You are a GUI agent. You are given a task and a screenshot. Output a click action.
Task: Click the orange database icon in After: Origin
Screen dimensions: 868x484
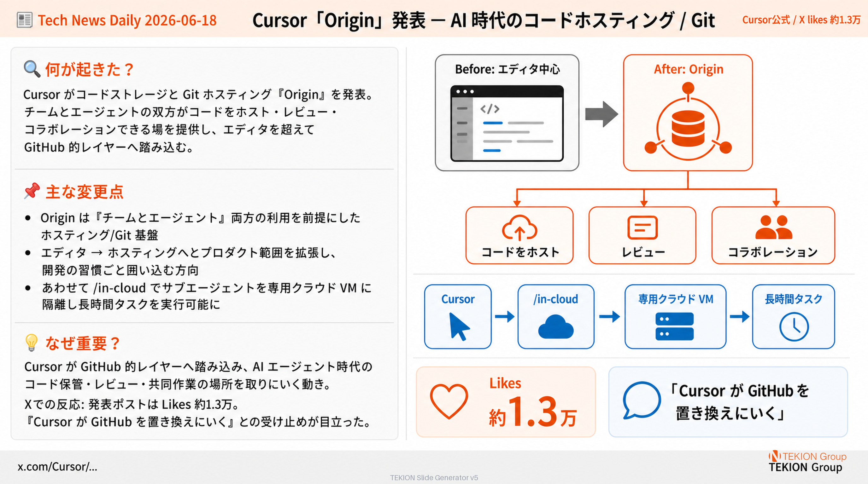[x=688, y=128]
